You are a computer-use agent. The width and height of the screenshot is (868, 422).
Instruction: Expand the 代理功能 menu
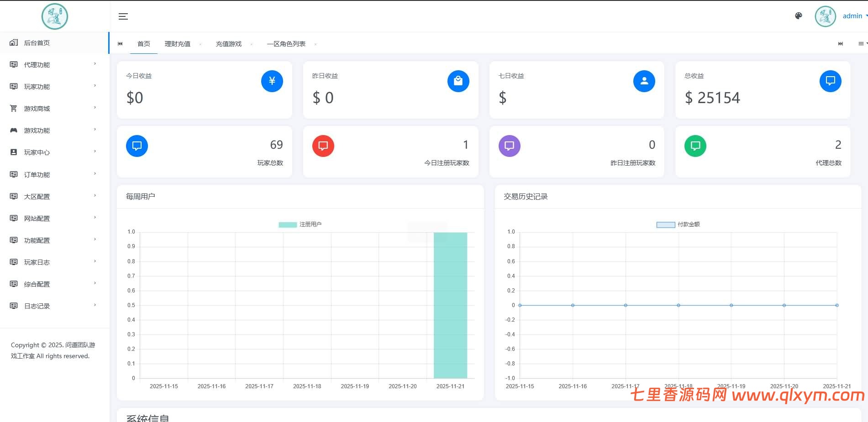click(x=37, y=64)
